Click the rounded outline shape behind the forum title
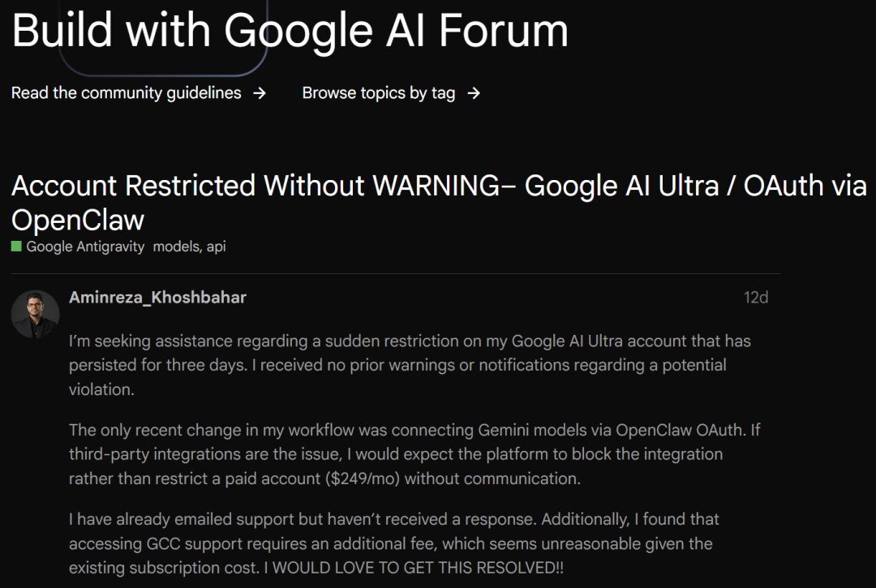 point(163,37)
